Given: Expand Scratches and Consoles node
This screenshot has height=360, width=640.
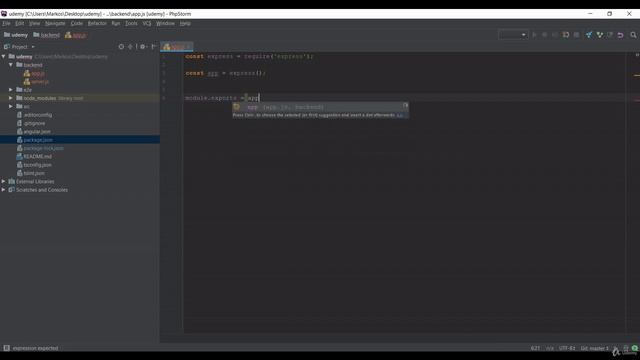Looking at the screenshot, I should point(4,190).
